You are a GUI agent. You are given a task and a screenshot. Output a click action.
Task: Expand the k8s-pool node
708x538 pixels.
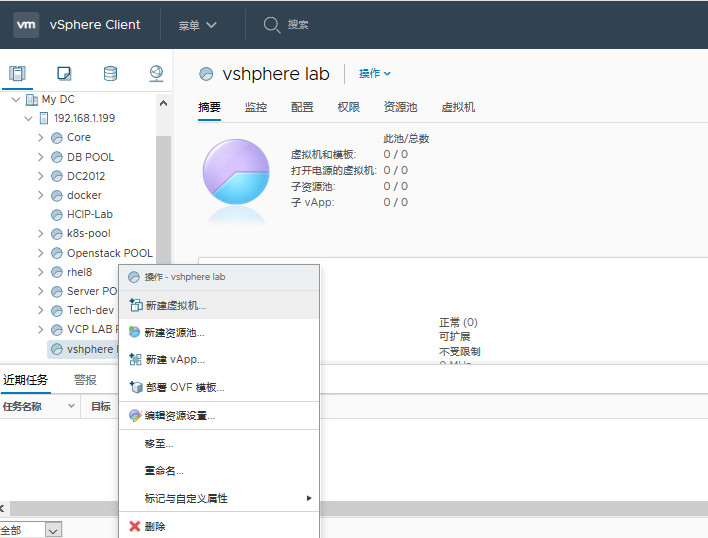[41, 234]
